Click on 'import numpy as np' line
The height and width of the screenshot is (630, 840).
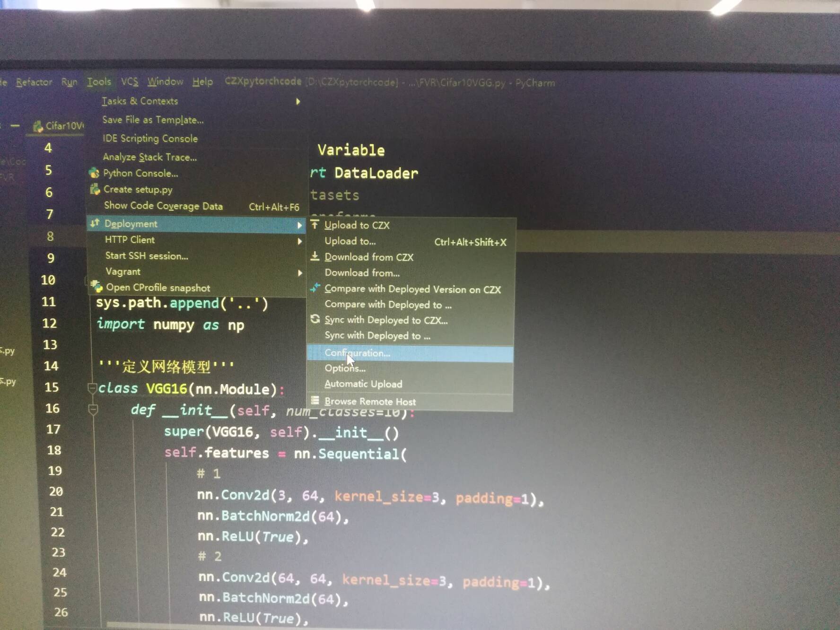point(170,325)
